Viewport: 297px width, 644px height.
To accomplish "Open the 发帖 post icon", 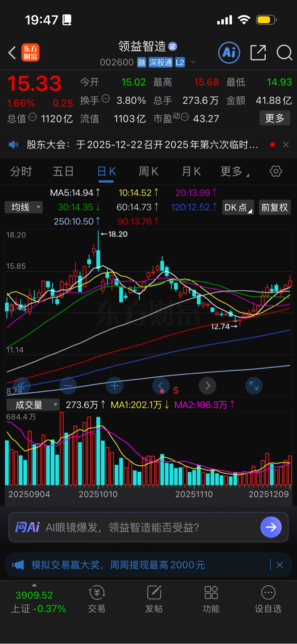I will pyautogui.click(x=154, y=599).
